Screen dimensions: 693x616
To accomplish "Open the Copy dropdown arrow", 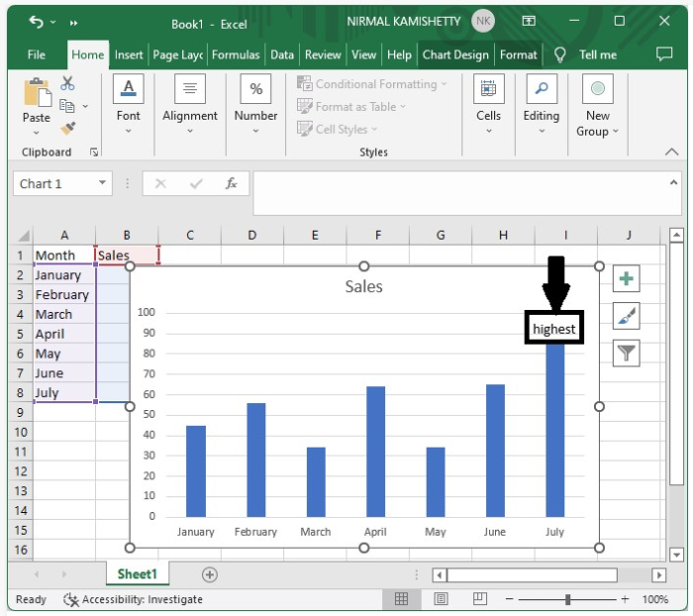I will [85, 106].
